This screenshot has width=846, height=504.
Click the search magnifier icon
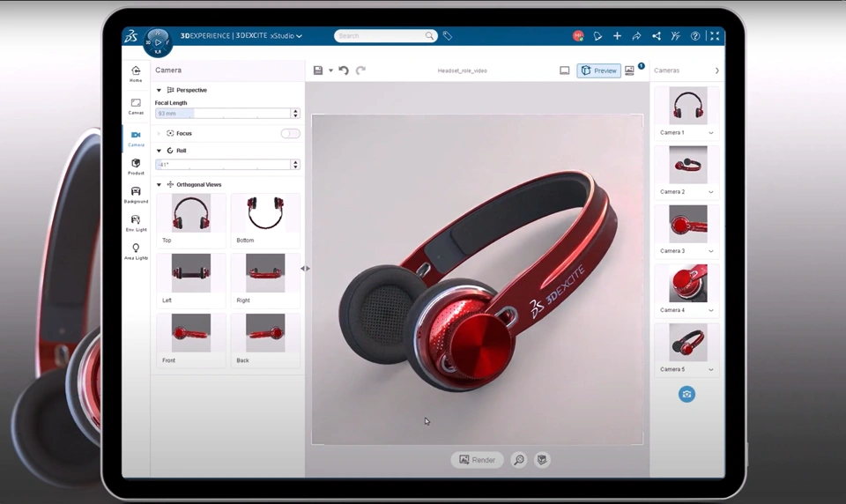pos(429,35)
